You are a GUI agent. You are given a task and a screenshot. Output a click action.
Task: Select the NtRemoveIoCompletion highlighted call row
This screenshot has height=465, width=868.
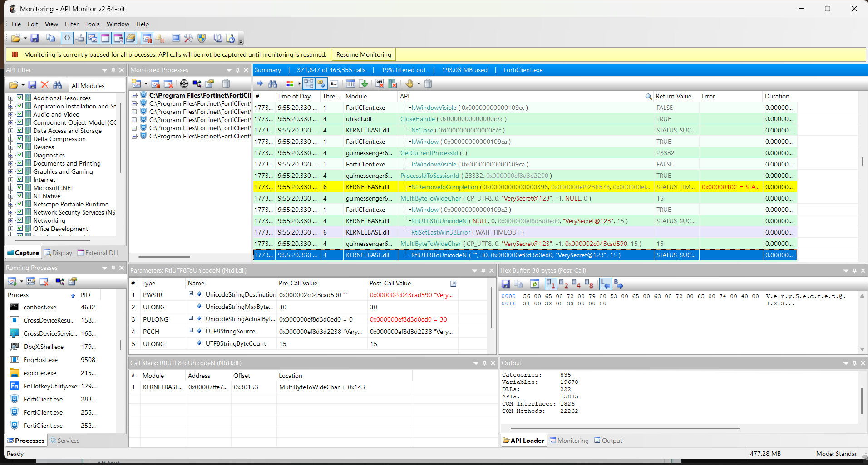(x=525, y=187)
